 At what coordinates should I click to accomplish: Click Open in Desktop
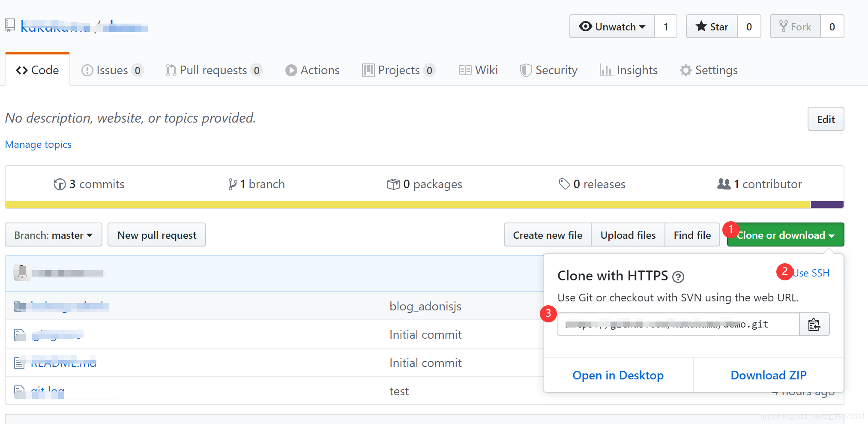click(x=618, y=375)
